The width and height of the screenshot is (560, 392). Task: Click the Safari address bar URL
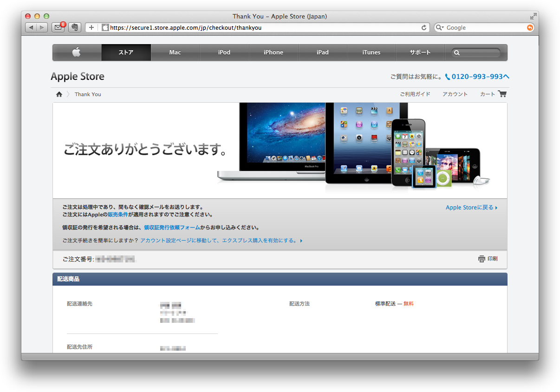click(x=186, y=28)
